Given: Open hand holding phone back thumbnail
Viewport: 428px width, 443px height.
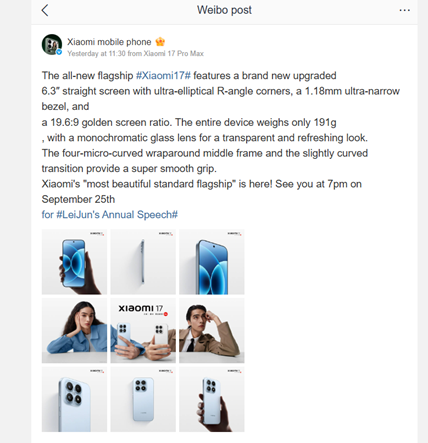Looking at the screenshot, I should (212, 399).
